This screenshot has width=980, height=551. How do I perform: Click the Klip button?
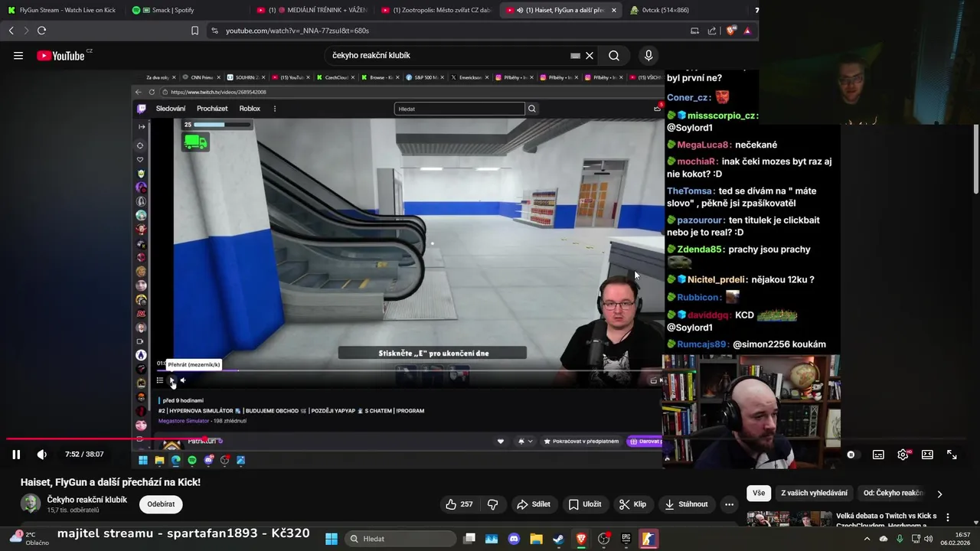(633, 504)
